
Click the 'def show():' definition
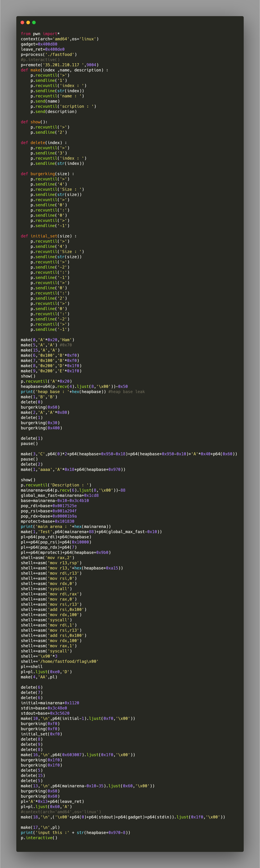34,122
